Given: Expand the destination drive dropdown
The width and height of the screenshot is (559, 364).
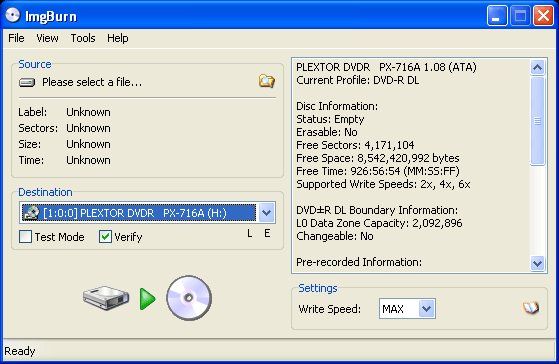Looking at the screenshot, I should (x=266, y=213).
